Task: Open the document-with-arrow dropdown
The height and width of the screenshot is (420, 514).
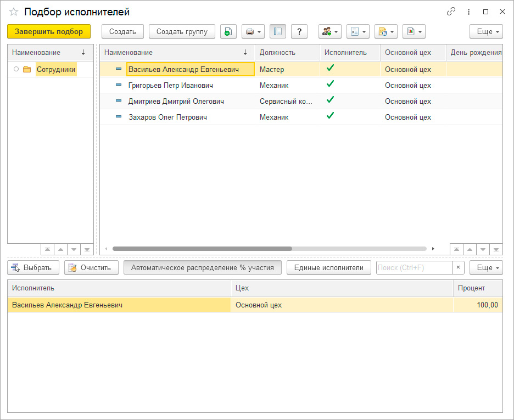Action: coord(358,31)
